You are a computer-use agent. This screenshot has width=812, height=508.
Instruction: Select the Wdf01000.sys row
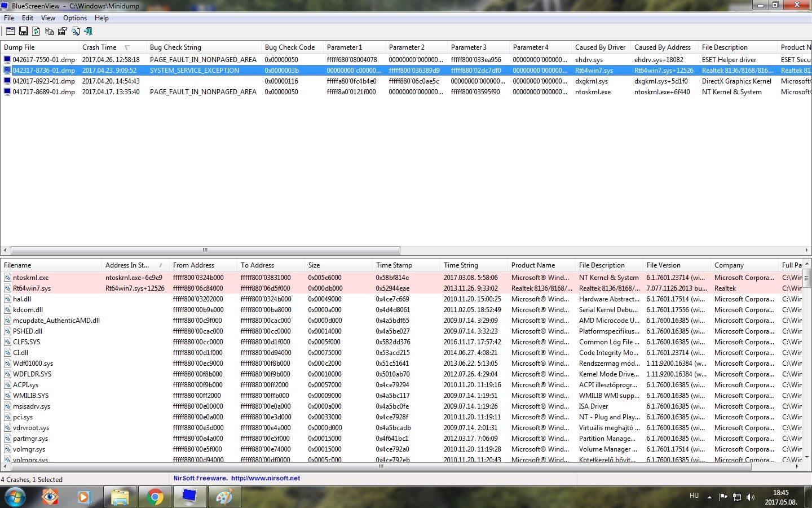(401, 364)
